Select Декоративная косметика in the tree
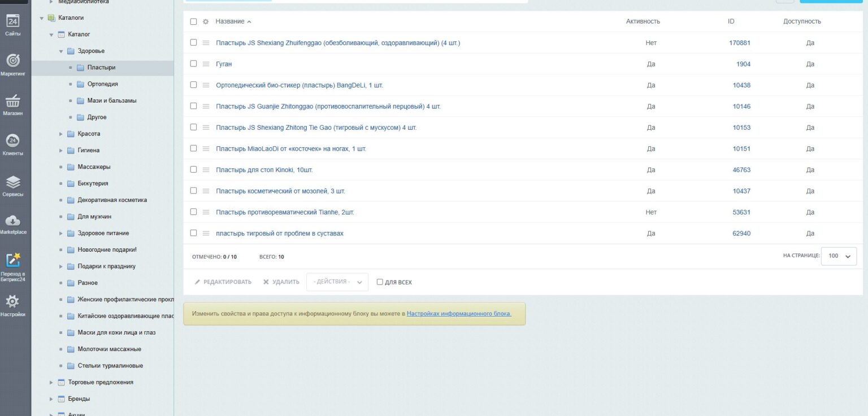The image size is (868, 416). [x=112, y=200]
